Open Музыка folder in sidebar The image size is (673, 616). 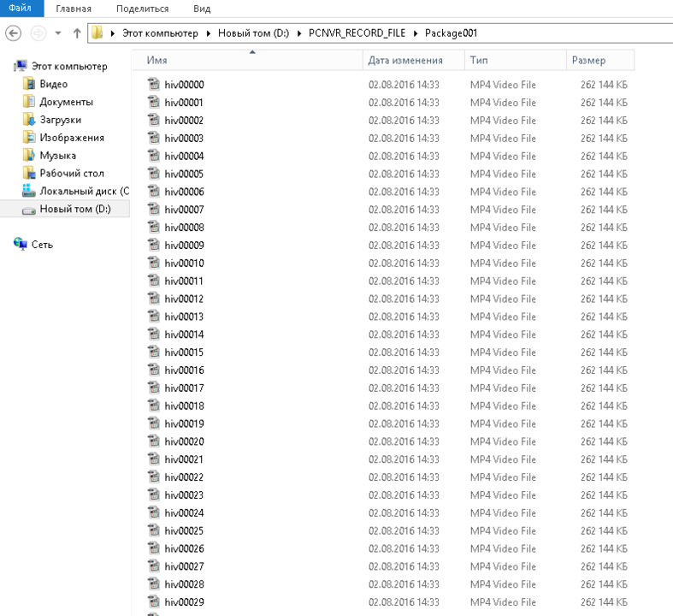coord(58,156)
